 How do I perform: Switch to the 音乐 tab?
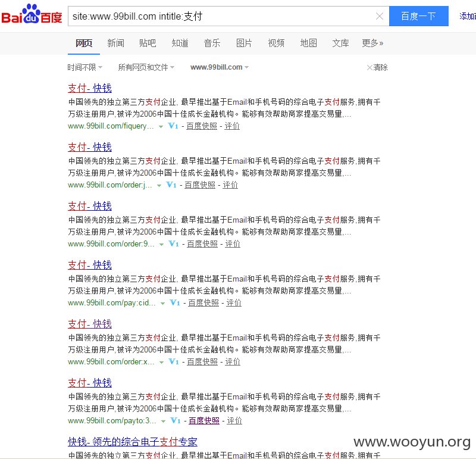[212, 43]
